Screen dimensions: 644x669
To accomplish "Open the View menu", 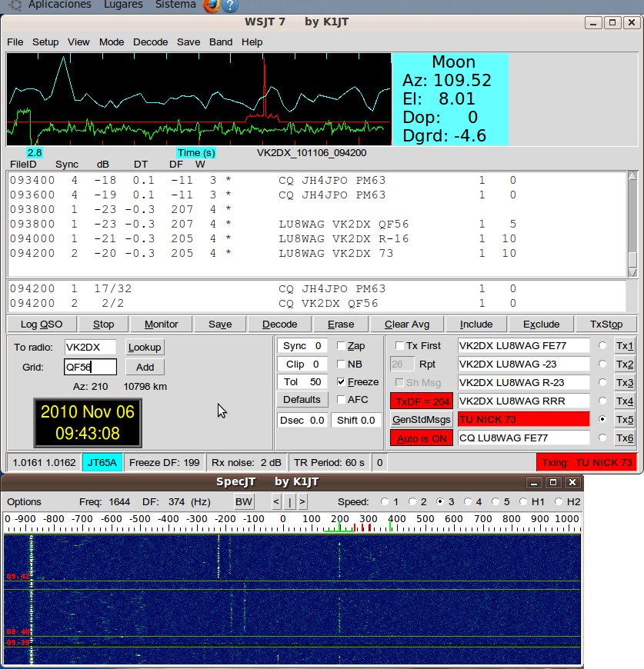I will coord(78,42).
